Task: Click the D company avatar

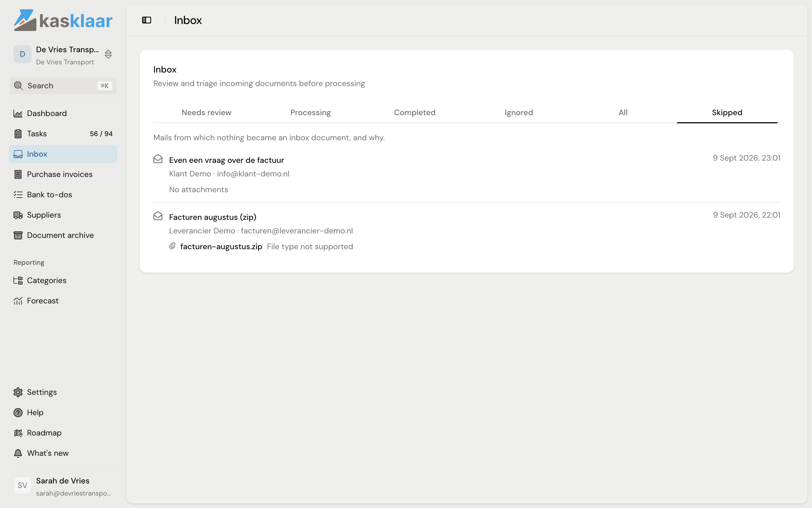Action: pos(23,54)
